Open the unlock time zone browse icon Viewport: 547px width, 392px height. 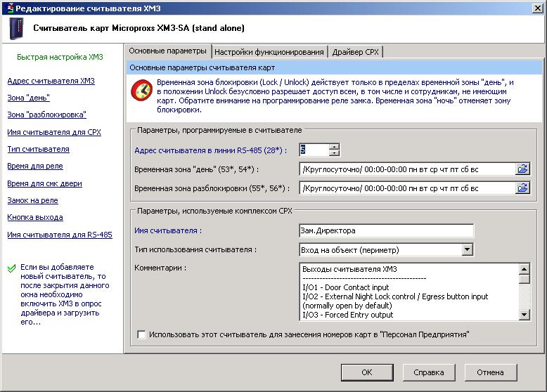tap(522, 188)
